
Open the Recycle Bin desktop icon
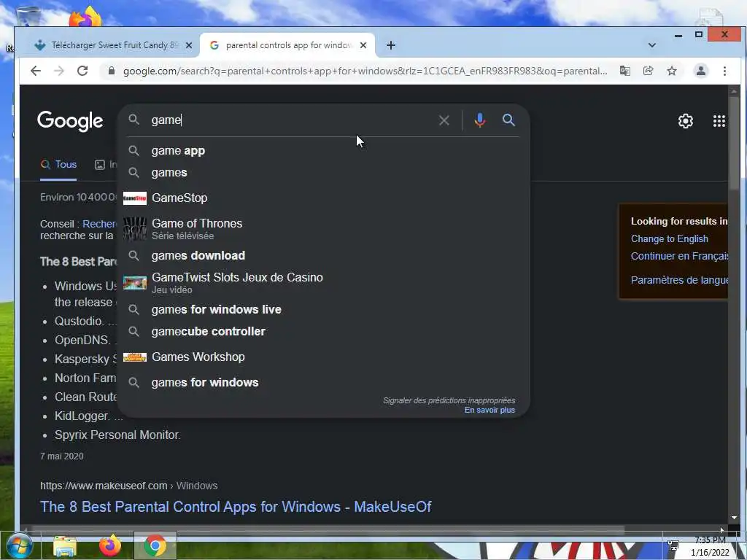[x=28, y=17]
